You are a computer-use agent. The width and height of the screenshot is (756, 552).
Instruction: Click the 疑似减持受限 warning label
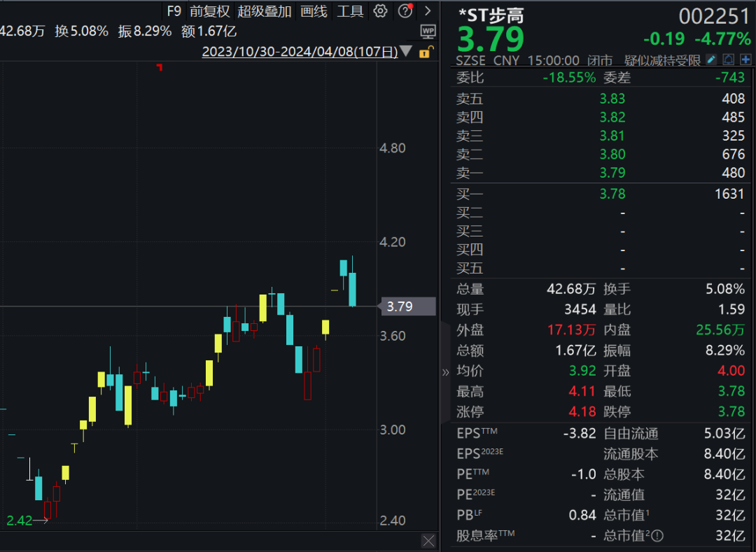click(662, 61)
